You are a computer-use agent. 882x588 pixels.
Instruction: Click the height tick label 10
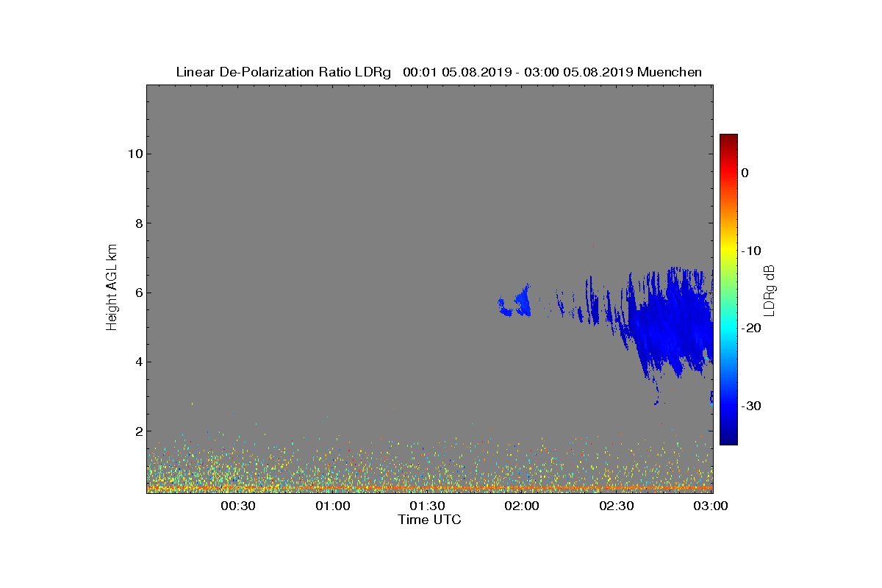pyautogui.click(x=135, y=154)
